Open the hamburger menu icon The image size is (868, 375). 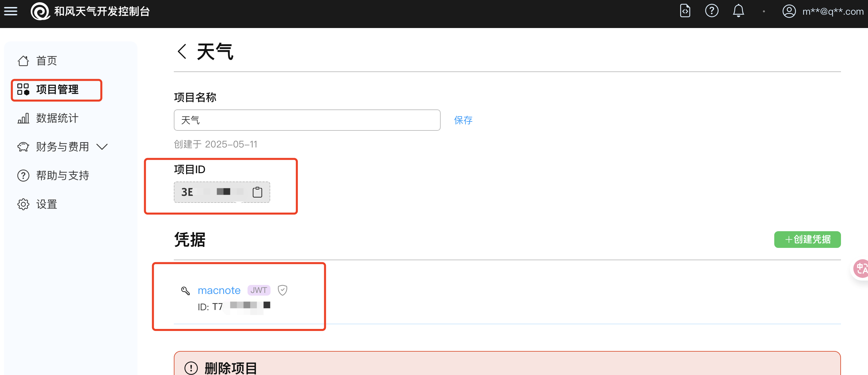(x=11, y=11)
